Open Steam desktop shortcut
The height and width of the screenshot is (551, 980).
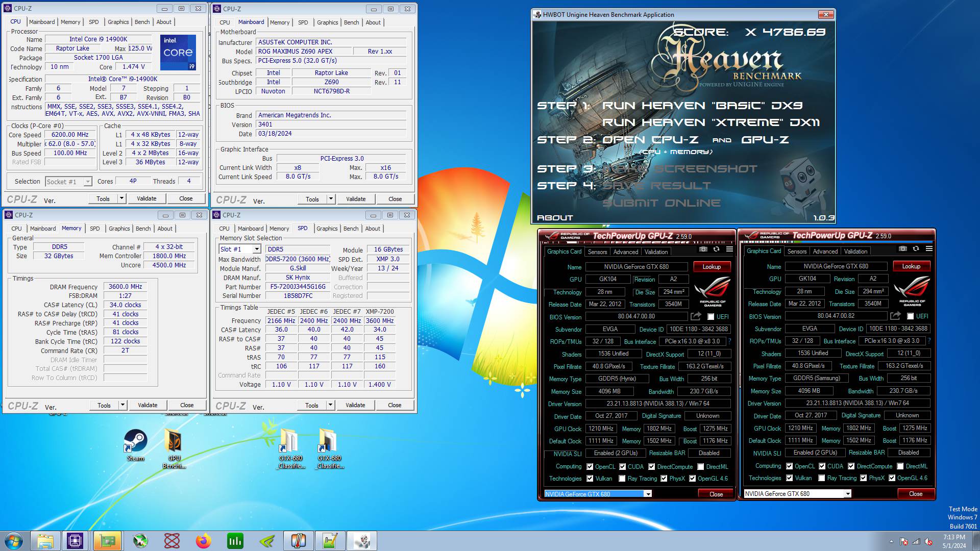pyautogui.click(x=135, y=445)
